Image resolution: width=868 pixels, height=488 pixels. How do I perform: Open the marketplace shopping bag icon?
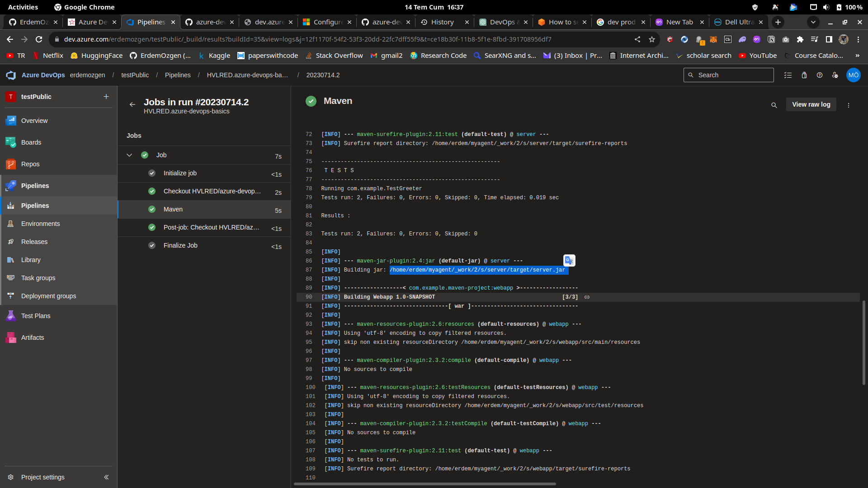[804, 75]
